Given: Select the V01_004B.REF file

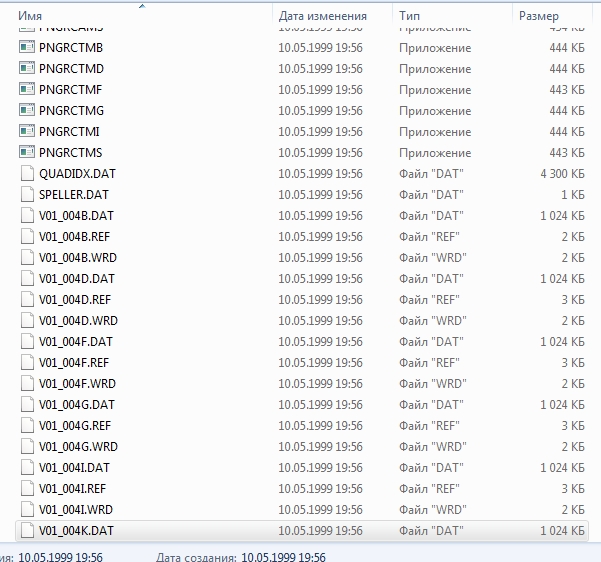Looking at the screenshot, I should click(x=74, y=237).
